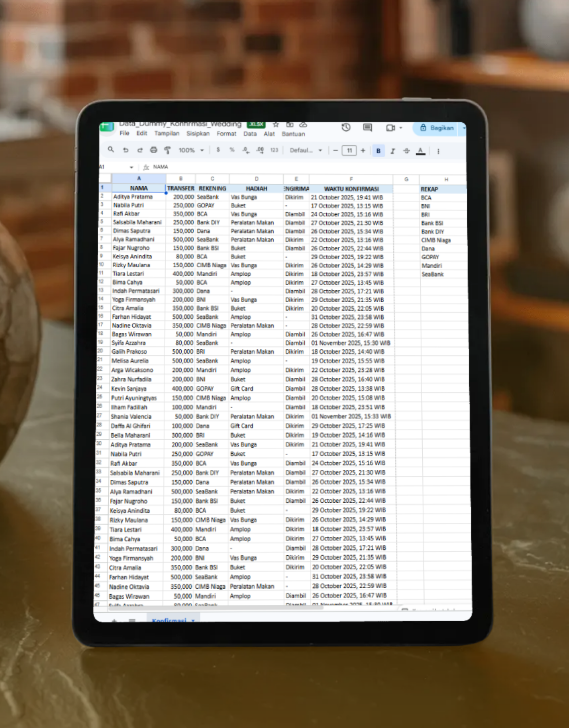Open the Format menu
The height and width of the screenshot is (728, 569).
click(x=226, y=134)
